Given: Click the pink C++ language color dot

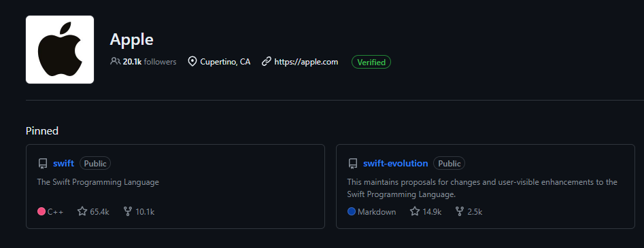Looking at the screenshot, I should (x=41, y=212).
